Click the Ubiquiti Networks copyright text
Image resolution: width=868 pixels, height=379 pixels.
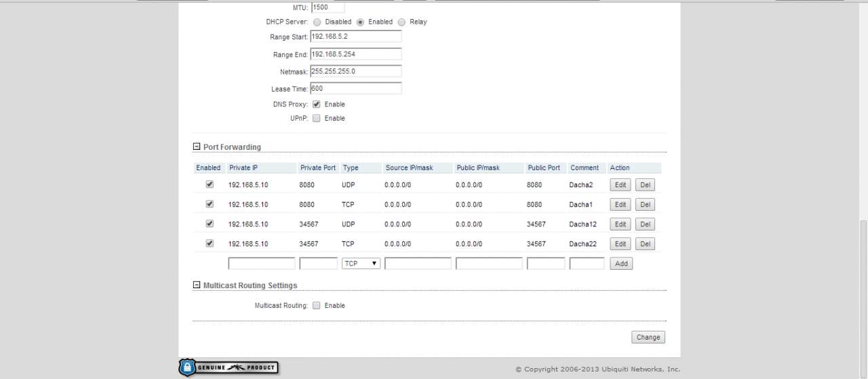pyautogui.click(x=597, y=370)
